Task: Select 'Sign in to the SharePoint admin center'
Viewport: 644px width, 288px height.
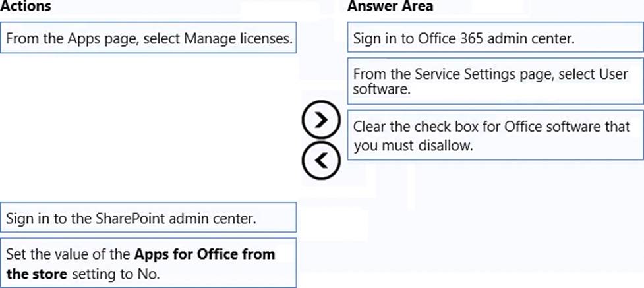Action: [148, 217]
